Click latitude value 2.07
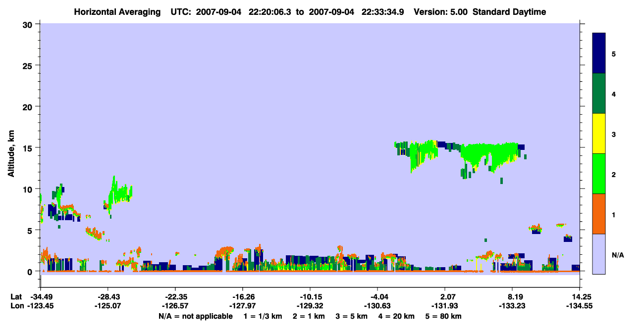Image resolution: width=644 pixels, height=330 pixels. click(445, 296)
